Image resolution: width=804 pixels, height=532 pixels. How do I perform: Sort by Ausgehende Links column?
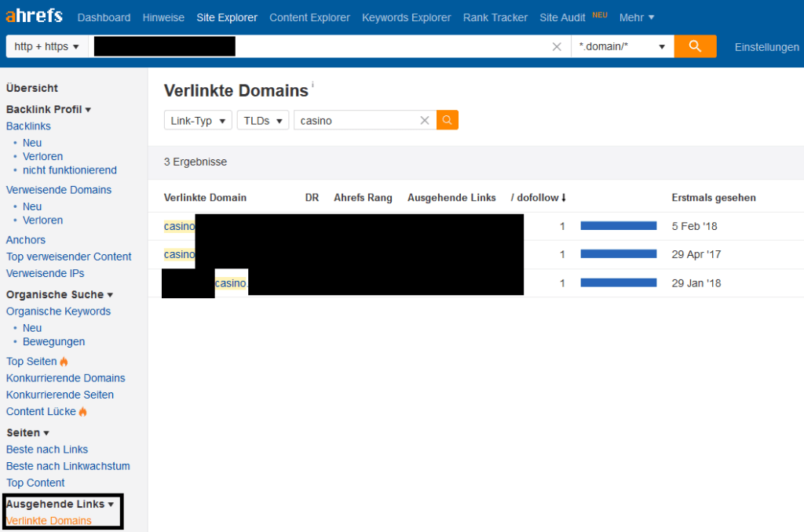(451, 198)
